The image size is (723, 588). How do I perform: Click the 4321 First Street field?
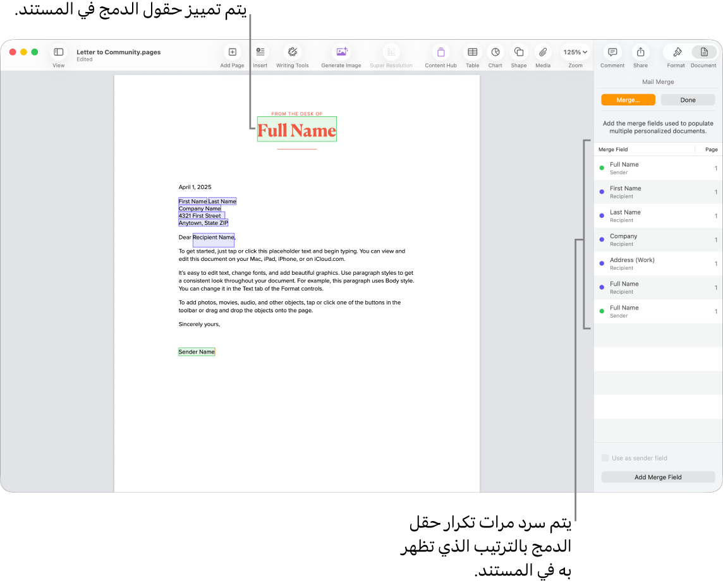pos(202,215)
